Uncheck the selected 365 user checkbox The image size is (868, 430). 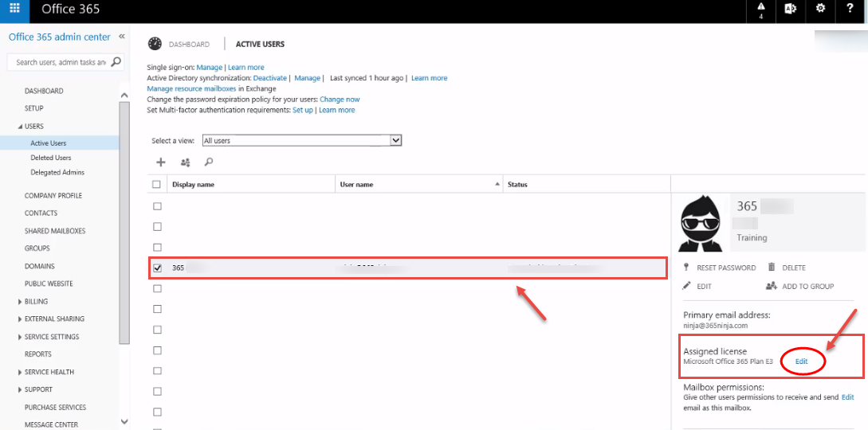157,268
